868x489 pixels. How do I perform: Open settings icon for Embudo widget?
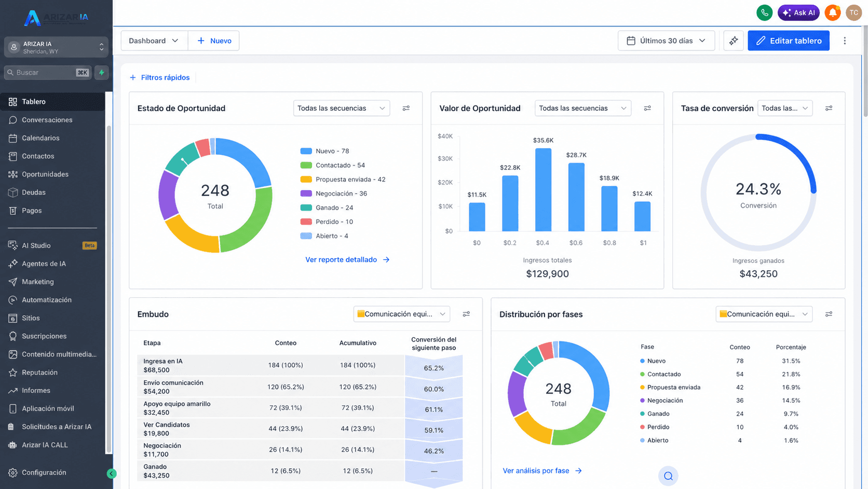(x=466, y=314)
